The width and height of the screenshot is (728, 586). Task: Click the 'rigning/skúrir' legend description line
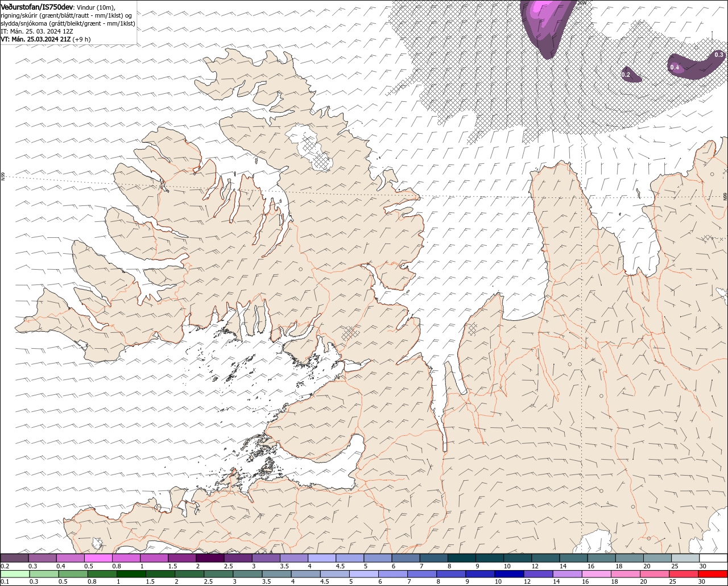67,15
